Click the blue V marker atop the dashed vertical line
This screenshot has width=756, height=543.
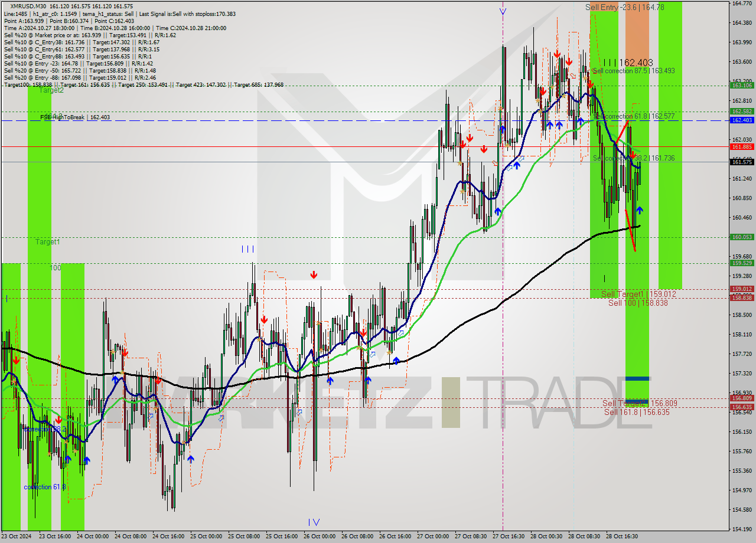point(503,11)
